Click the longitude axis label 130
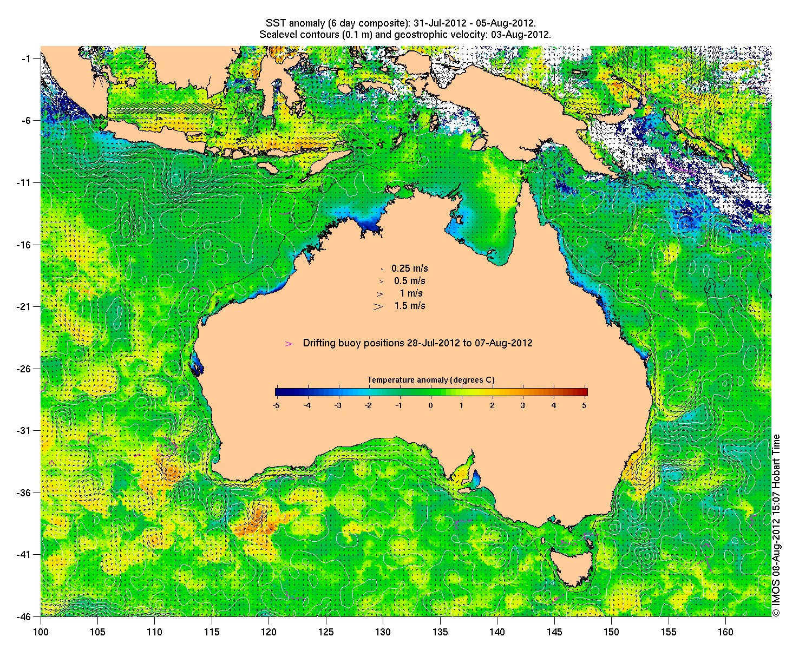Screen dimensions: 812x663 (383, 632)
